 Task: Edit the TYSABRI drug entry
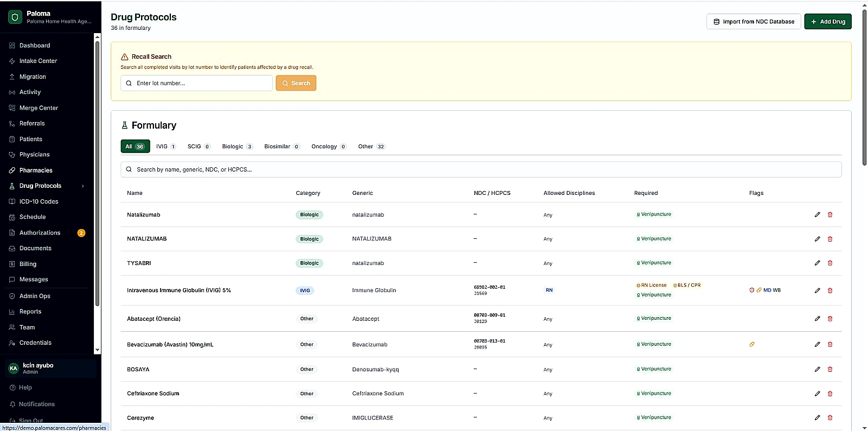click(x=817, y=263)
